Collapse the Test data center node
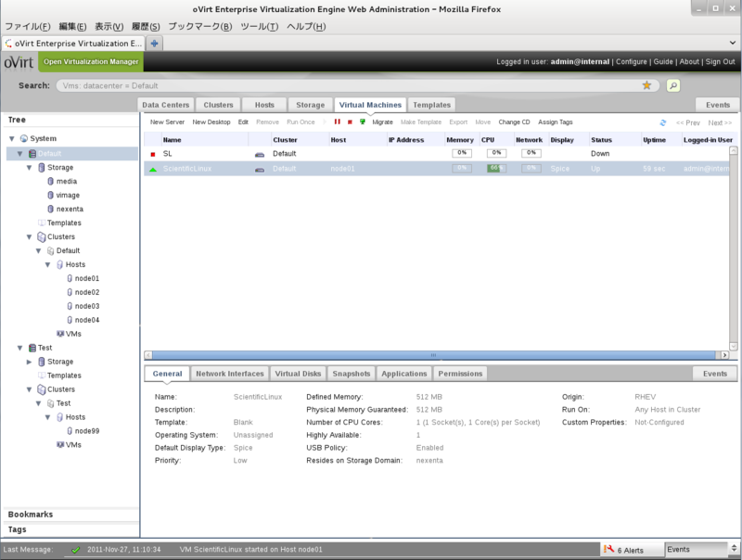 (19, 348)
